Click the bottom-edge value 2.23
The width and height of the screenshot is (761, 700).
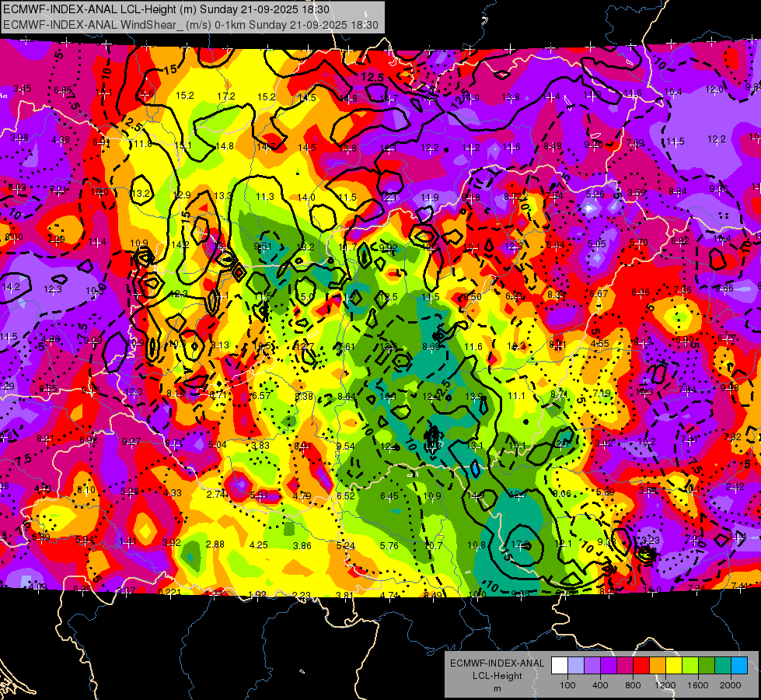pyautogui.click(x=302, y=595)
